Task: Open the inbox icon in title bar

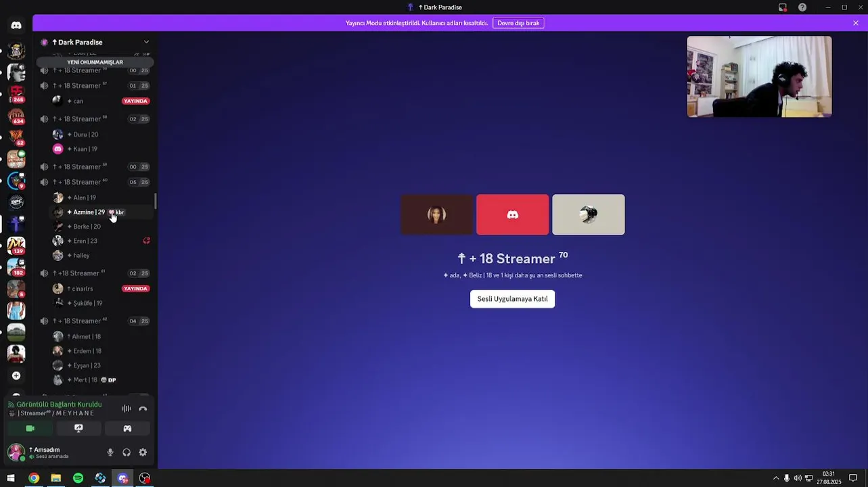Action: [783, 7]
